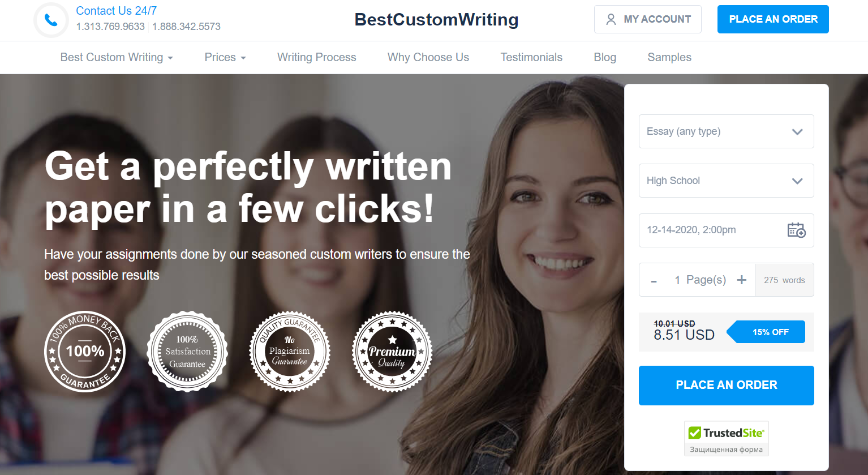The width and height of the screenshot is (868, 475).
Task: Click the 100% Money Back Guarantee badge
Action: pyautogui.click(x=85, y=352)
